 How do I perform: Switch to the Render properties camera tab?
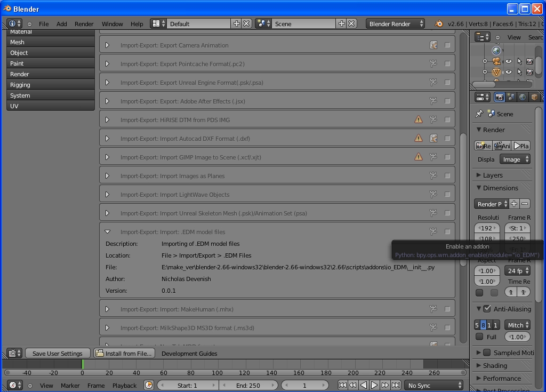499,97
